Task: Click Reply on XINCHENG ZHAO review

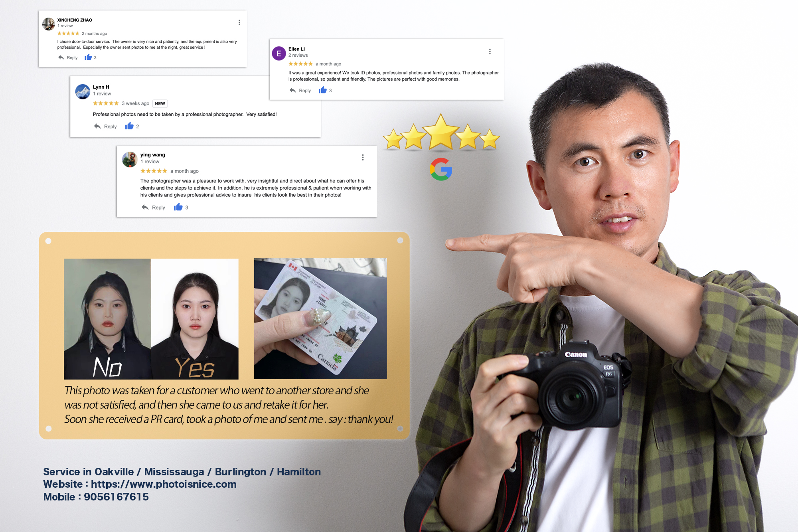Action: [72, 58]
